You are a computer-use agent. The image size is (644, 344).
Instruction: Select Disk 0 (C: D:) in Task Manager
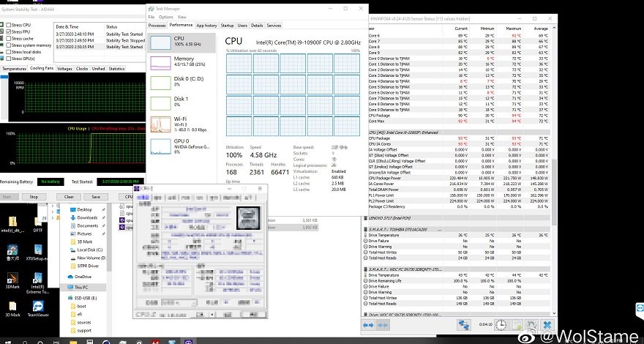[181, 82]
